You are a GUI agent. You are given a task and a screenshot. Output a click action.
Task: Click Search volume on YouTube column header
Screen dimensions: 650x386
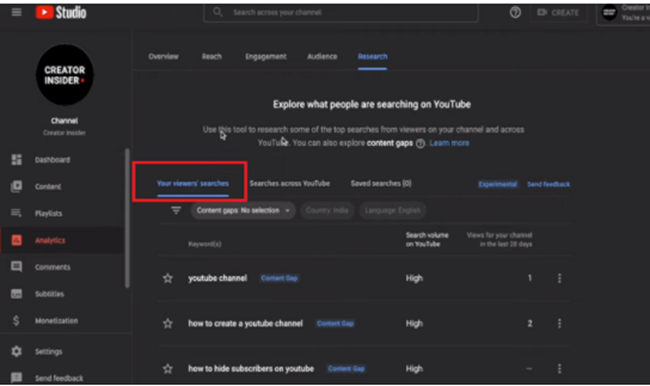click(427, 240)
